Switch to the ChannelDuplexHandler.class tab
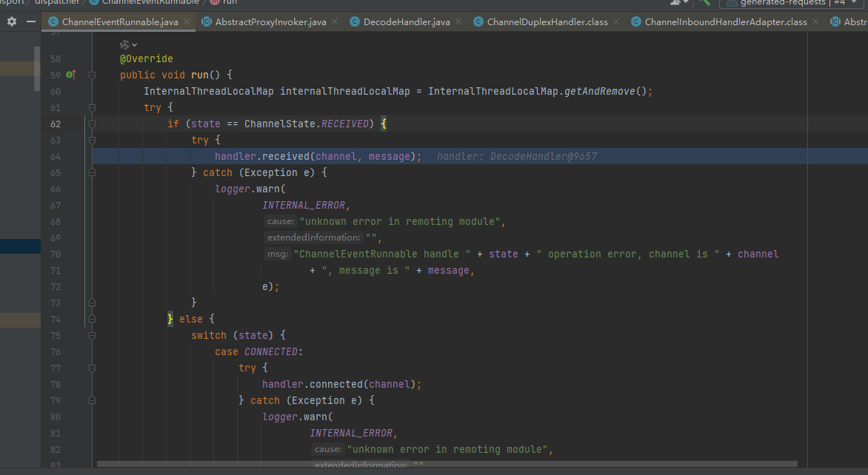868x475 pixels. click(x=547, y=21)
